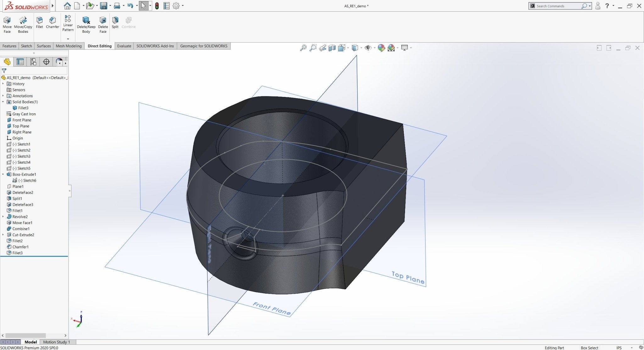This screenshot has width=644, height=350.
Task: Select the Fillet3 feature in tree
Action: (x=17, y=253)
